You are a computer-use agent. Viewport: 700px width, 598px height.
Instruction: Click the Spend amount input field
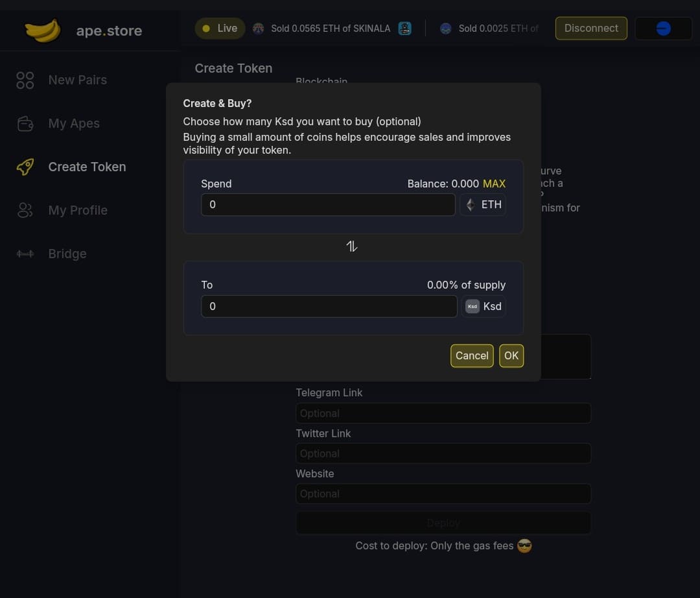pos(327,204)
